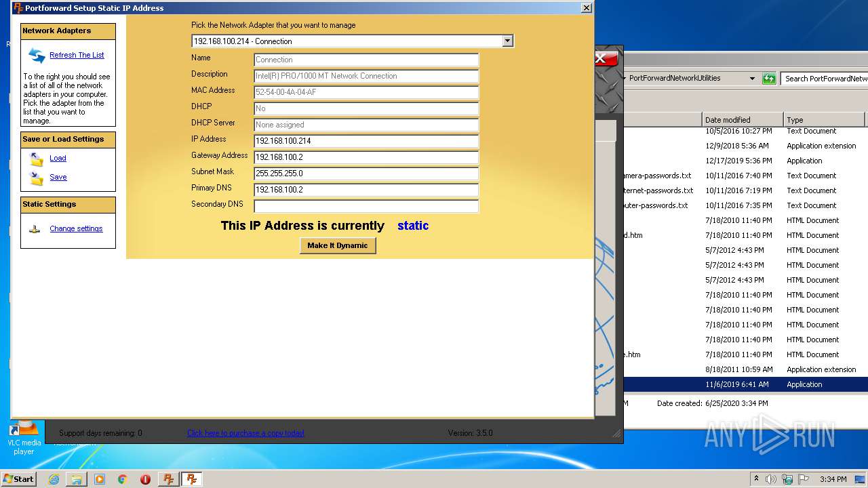Image resolution: width=868 pixels, height=488 pixels.
Task: Close the Setup Static IP Address window
Action: point(587,8)
